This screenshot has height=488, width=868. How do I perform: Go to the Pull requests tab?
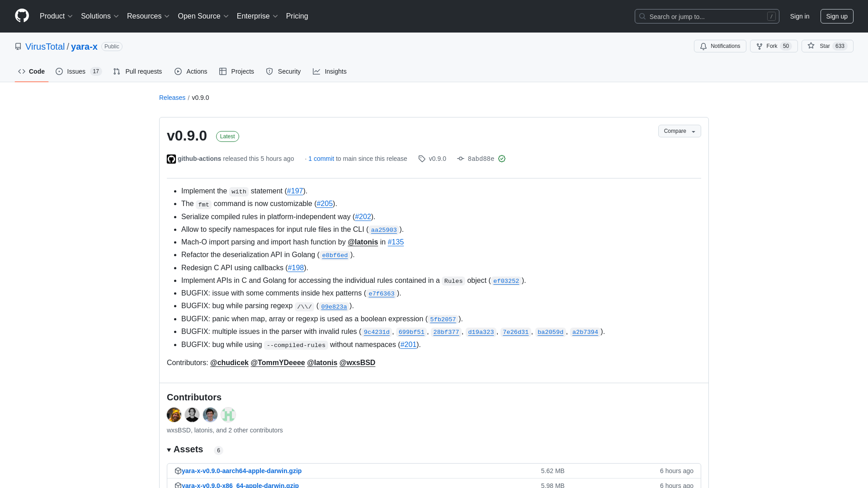tap(137, 71)
